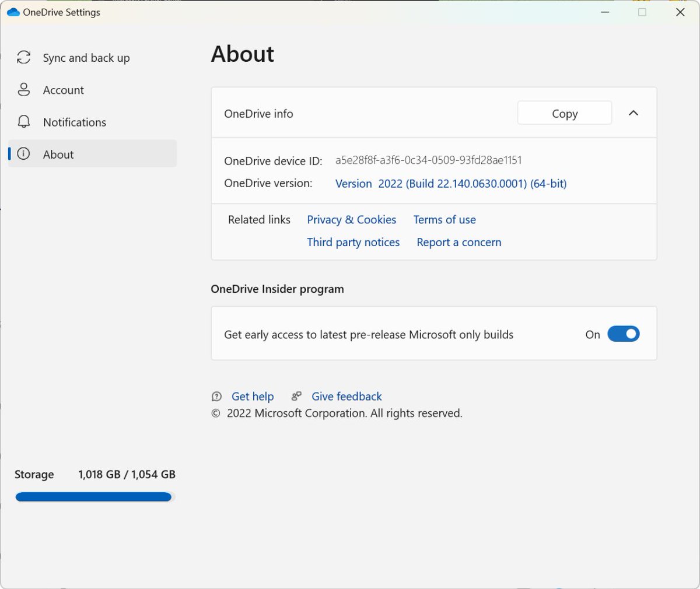Open the Account settings section
This screenshot has width=700, height=589.
[92, 89]
